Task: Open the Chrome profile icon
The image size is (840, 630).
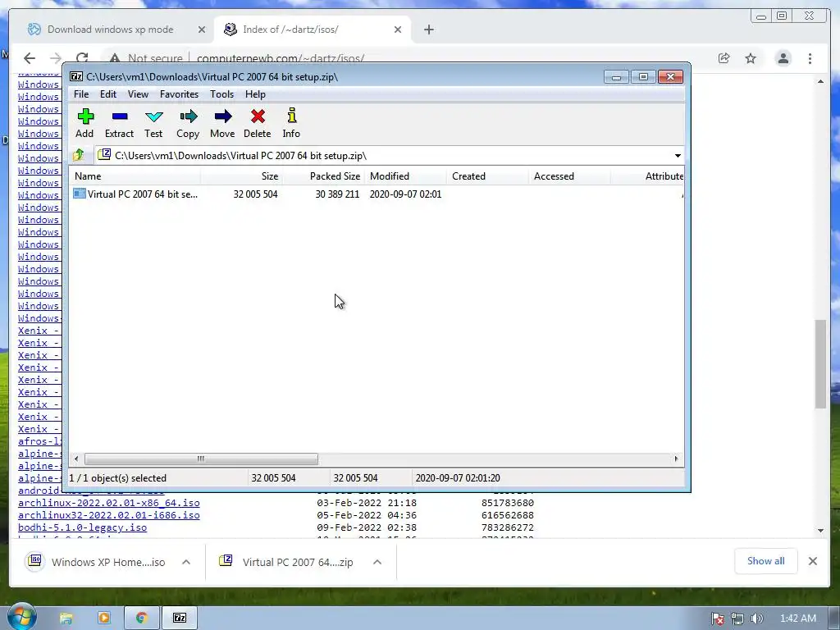Action: (x=783, y=58)
